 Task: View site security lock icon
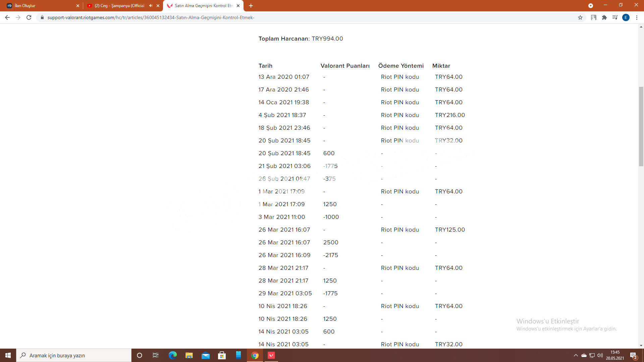(42, 17)
